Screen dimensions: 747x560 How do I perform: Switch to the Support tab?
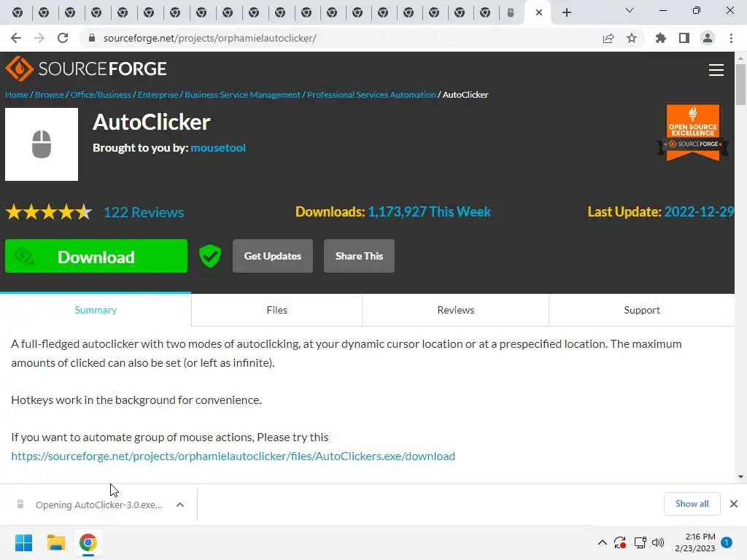click(642, 310)
